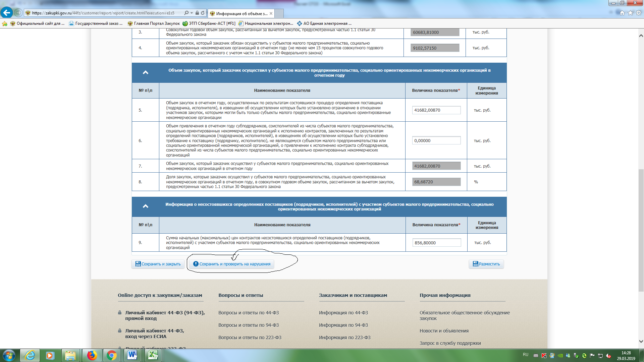Viewport: 644px width, 362px height.
Task: Click the 'Разместить' button
Action: pos(486,264)
